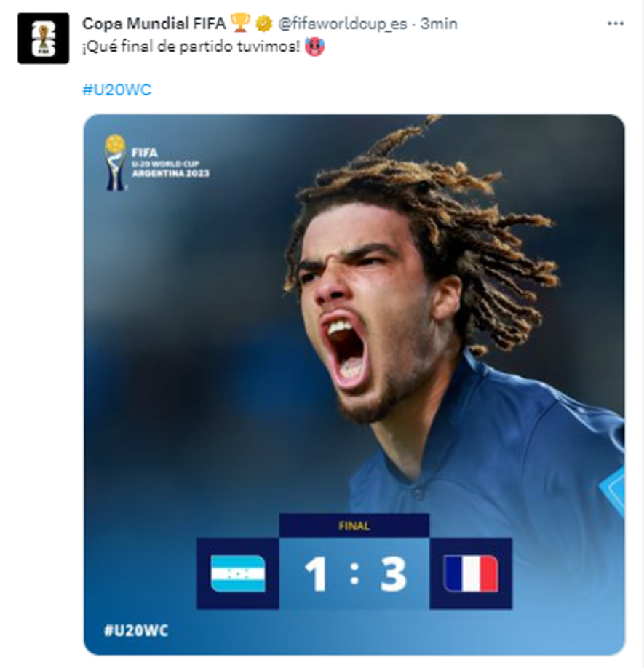644x668 pixels.
Task: Click the 3min timestamp to open the tweet
Action: click(x=438, y=23)
